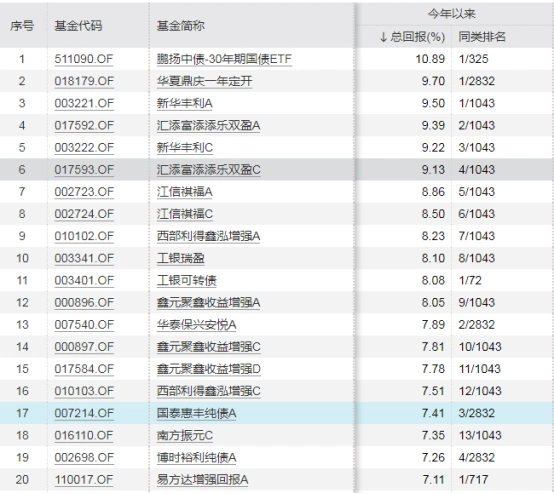Viewport: 554px width, 494px height.
Task: Open fund code 000897.OF link
Action: [84, 347]
